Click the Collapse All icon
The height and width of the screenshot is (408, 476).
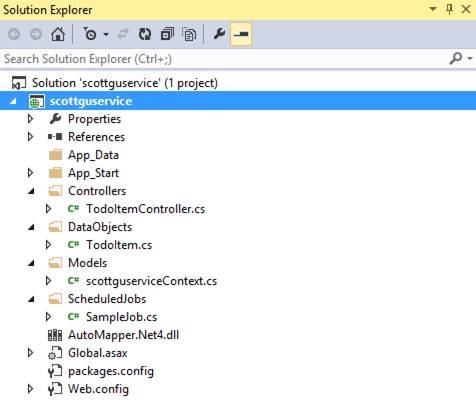click(x=167, y=34)
